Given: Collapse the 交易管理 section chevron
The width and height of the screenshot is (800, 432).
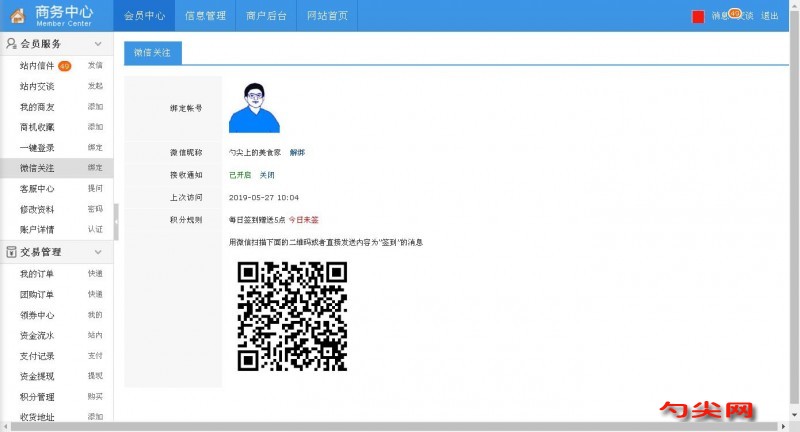Looking at the screenshot, I should pyautogui.click(x=98, y=252).
